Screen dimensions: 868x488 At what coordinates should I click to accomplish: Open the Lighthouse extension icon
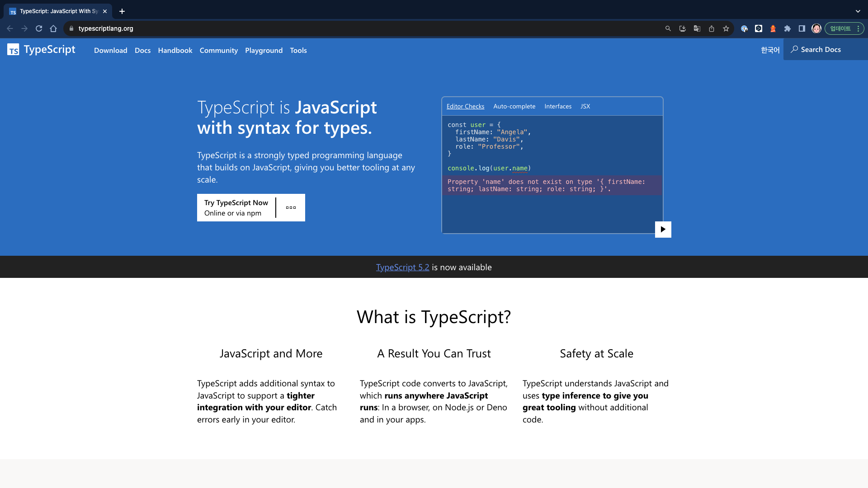[773, 28]
